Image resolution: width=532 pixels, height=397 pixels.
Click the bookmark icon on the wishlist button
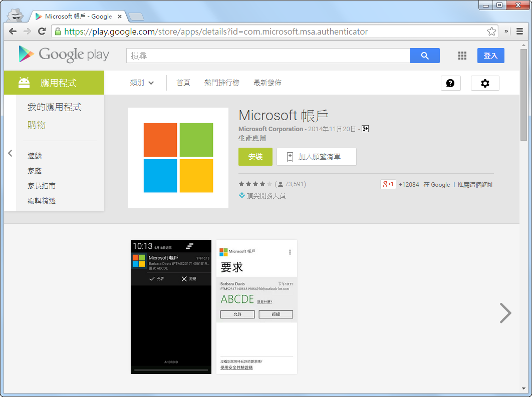290,157
